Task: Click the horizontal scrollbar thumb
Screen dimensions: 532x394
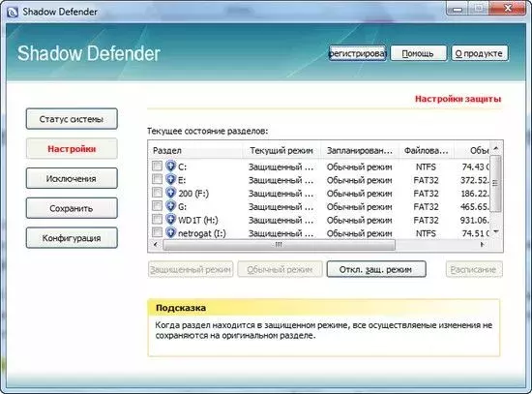Action: click(279, 245)
